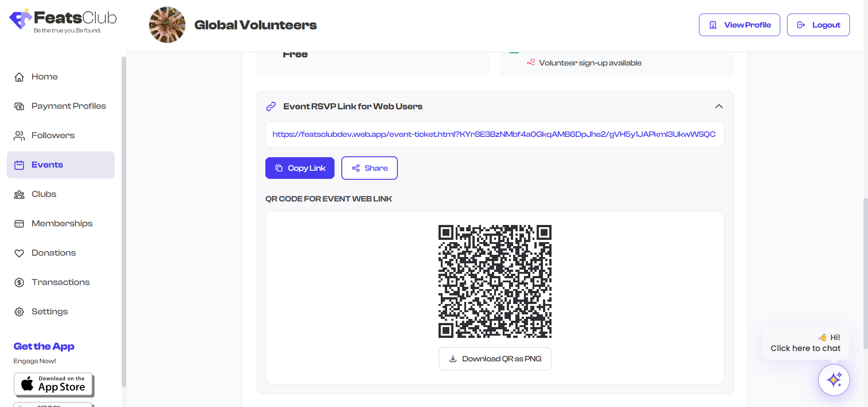Image resolution: width=868 pixels, height=407 pixels.
Task: Click the Transactions dollar icon
Action: click(x=19, y=283)
